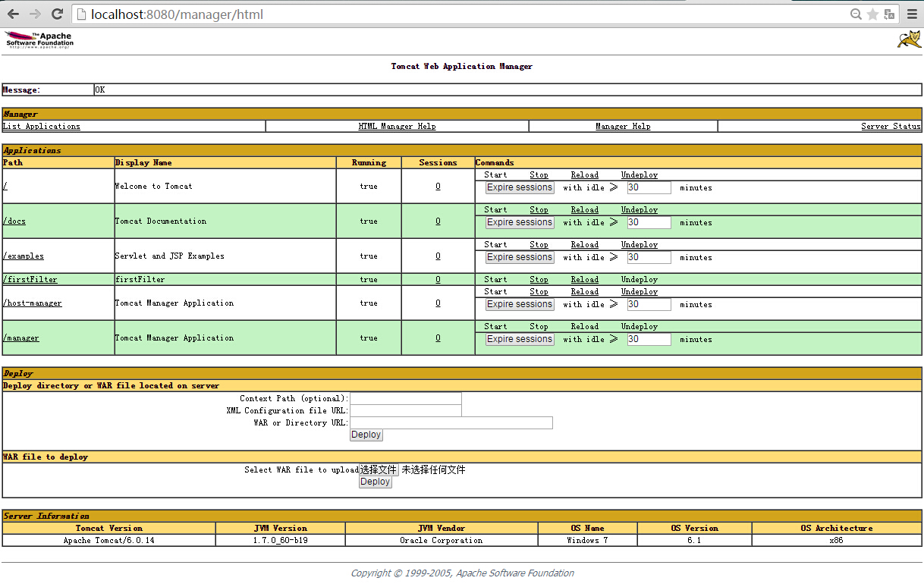
Task: Reload the /docs application
Action: click(x=584, y=209)
